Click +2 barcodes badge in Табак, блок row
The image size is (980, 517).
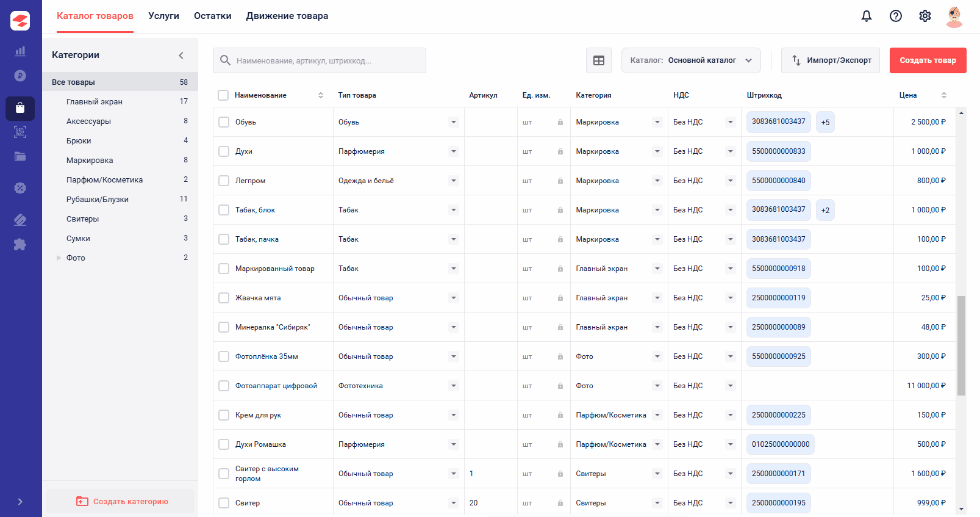pos(825,210)
